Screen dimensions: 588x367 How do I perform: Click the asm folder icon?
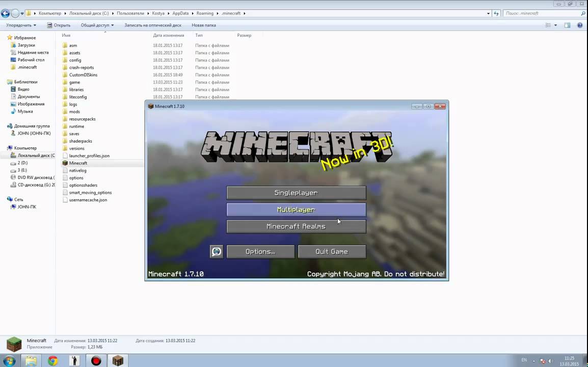click(x=65, y=45)
